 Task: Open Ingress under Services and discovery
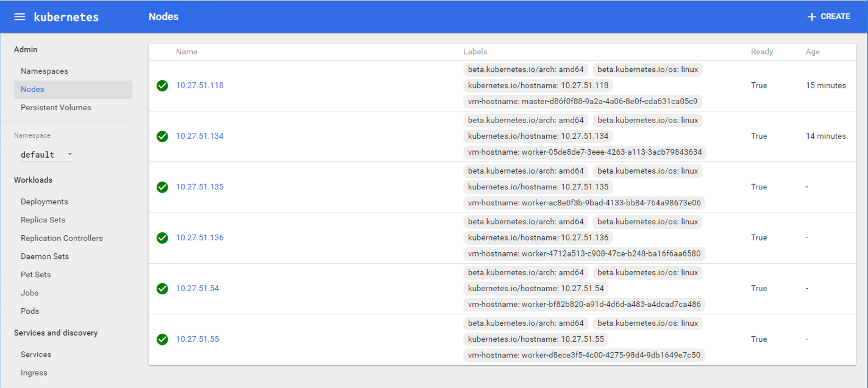(34, 373)
